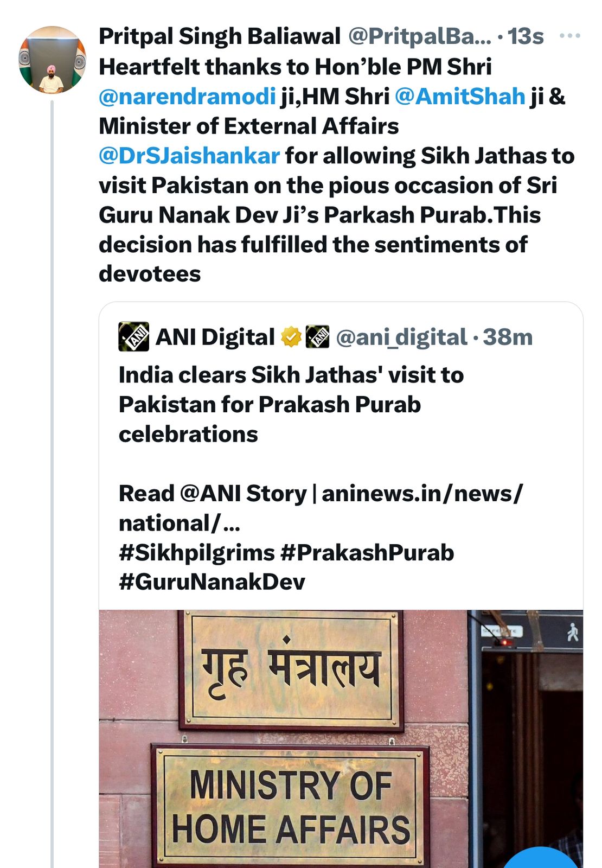Tap the #Sikhpilgrims hashtag
Viewport: 602px width, 868px height.
196,553
